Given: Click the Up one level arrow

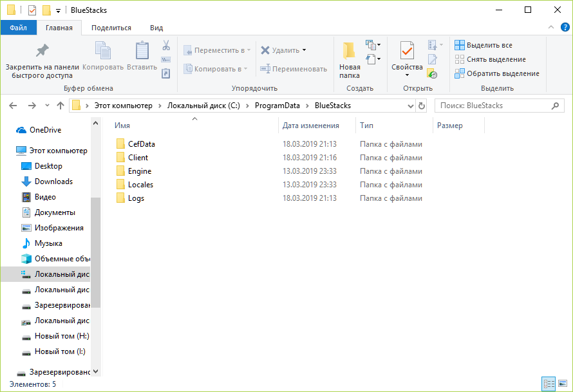Looking at the screenshot, I should point(61,106).
